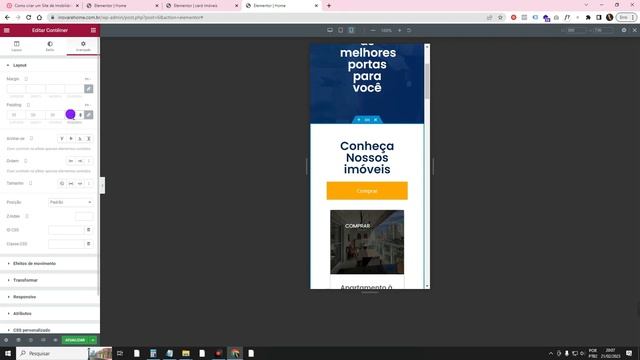Preview changes with the eye icon
640x360 pixels.
55,340
